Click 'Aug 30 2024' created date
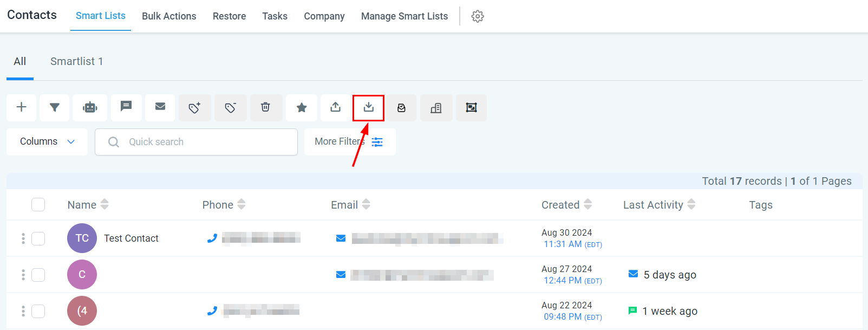Image resolution: width=868 pixels, height=330 pixels. 567,232
